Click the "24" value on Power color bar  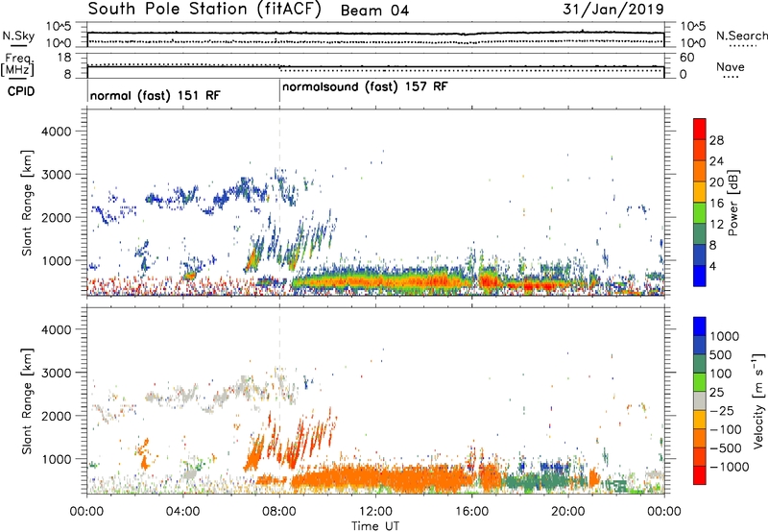click(716, 161)
